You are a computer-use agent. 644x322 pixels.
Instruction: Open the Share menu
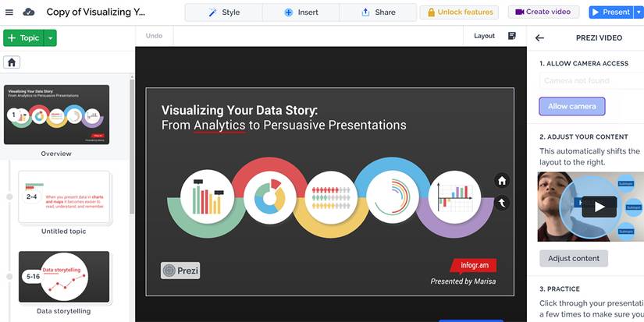[378, 12]
